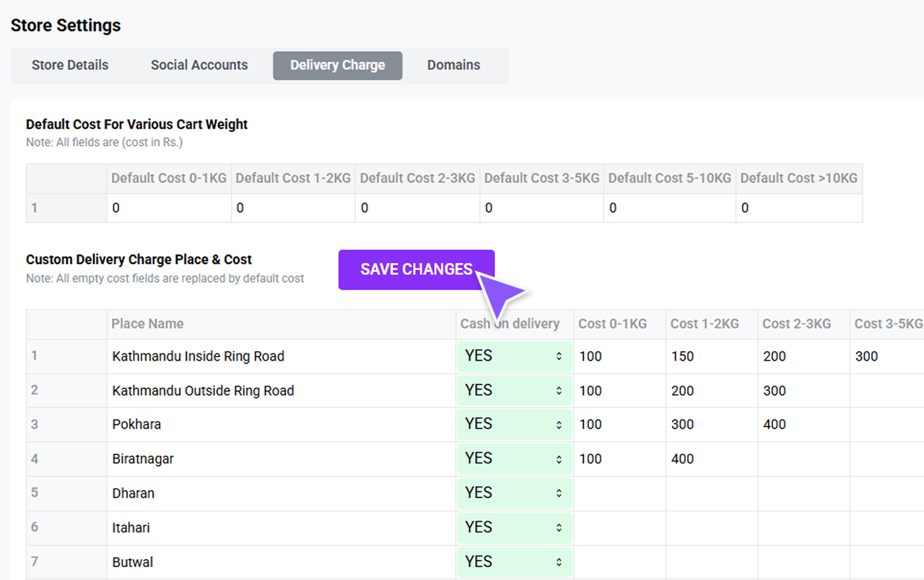The height and width of the screenshot is (580, 924).
Task: Switch to the Domains tab
Action: pyautogui.click(x=453, y=65)
